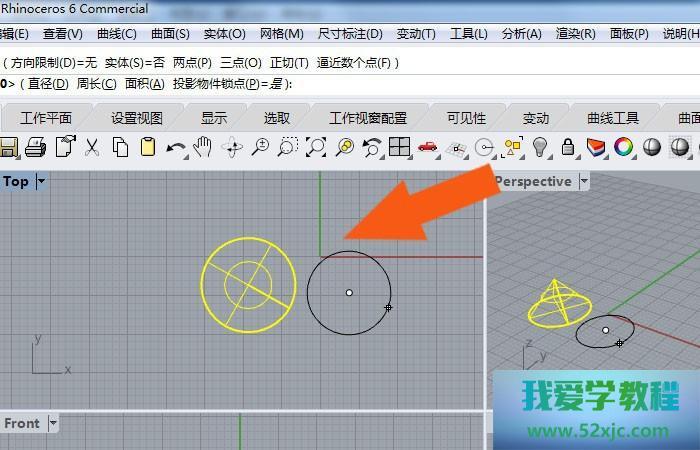
Task: Click the Undo arrow icon
Action: [x=175, y=148]
